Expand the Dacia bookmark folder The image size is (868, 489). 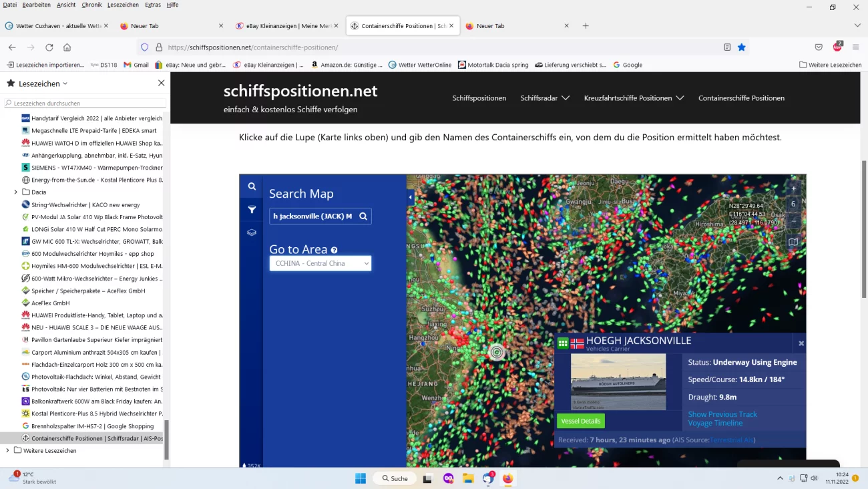tap(15, 192)
